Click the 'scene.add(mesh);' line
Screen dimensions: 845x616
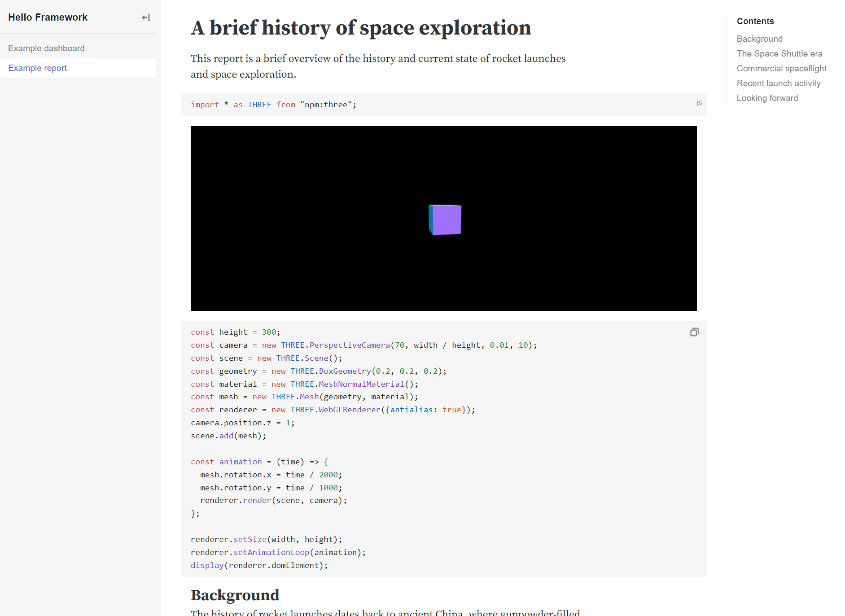coord(228,436)
